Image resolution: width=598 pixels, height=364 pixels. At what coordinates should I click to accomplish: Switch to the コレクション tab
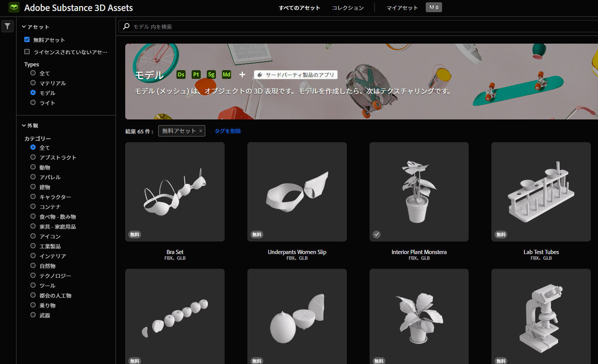(x=348, y=8)
